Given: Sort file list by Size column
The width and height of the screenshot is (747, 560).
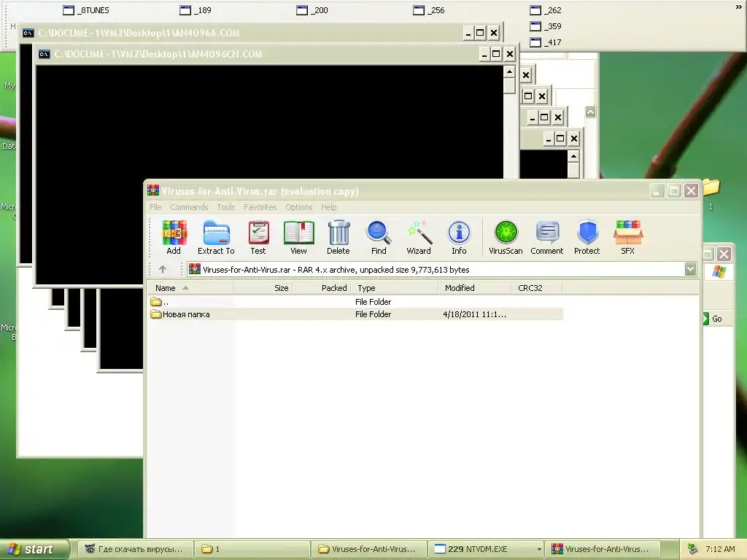Looking at the screenshot, I should (263, 288).
